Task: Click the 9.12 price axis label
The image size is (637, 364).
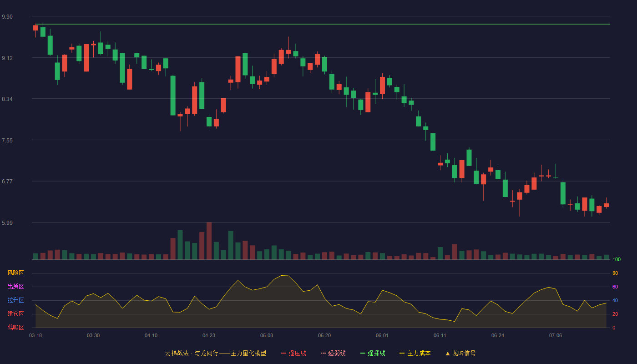Action: point(7,58)
